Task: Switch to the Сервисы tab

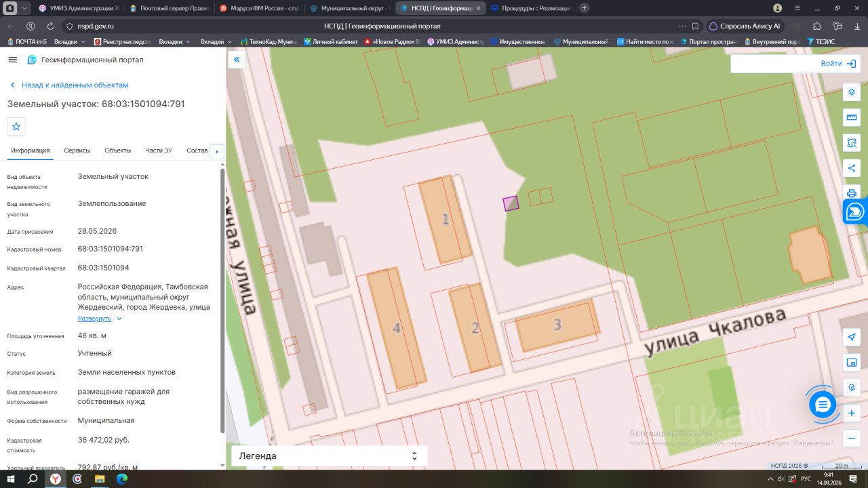Action: [x=77, y=150]
